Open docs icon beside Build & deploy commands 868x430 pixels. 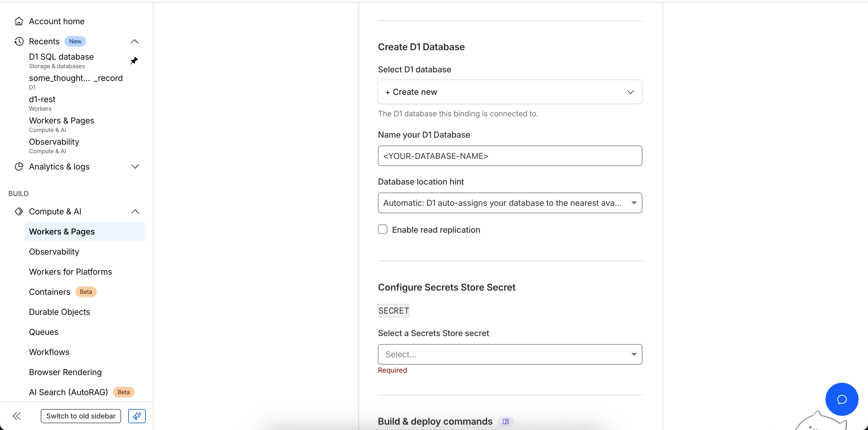(x=505, y=421)
